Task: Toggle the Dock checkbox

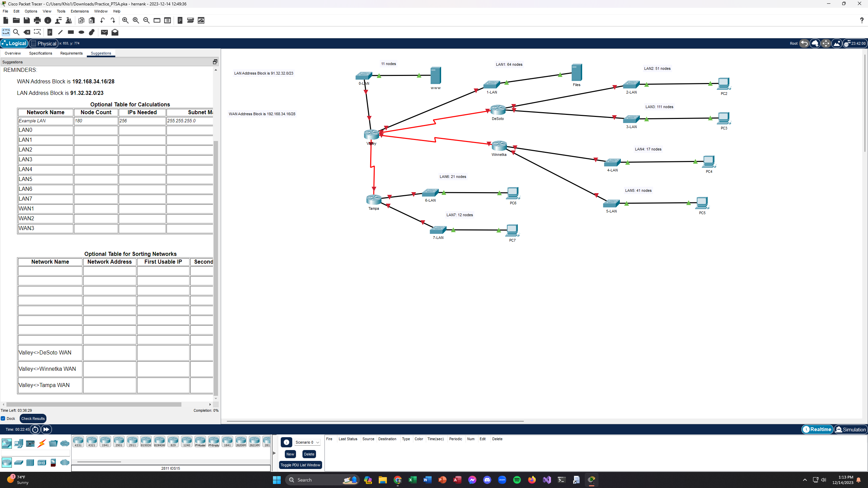Action: (3, 419)
